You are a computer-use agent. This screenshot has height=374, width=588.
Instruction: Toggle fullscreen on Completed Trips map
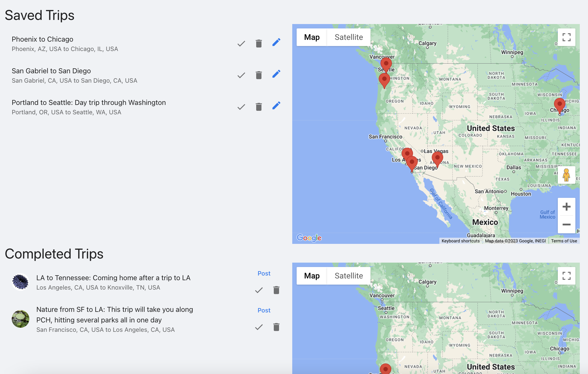pyautogui.click(x=566, y=276)
